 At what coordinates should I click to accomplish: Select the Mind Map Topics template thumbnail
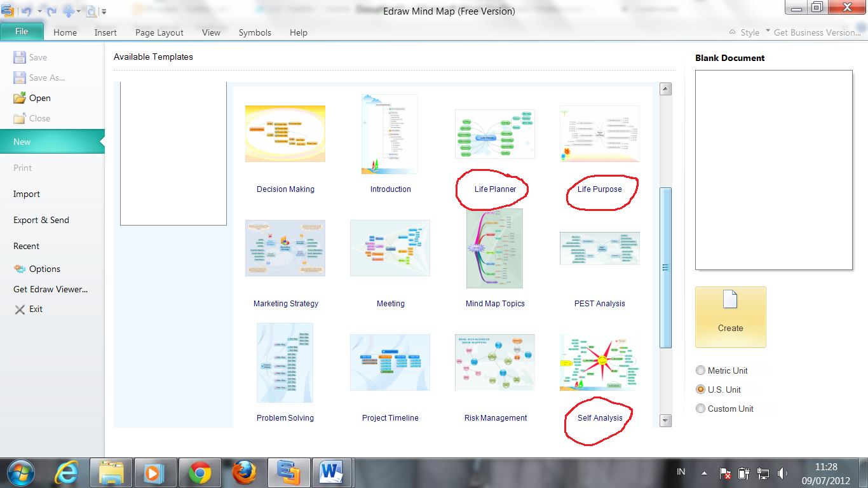(495, 248)
